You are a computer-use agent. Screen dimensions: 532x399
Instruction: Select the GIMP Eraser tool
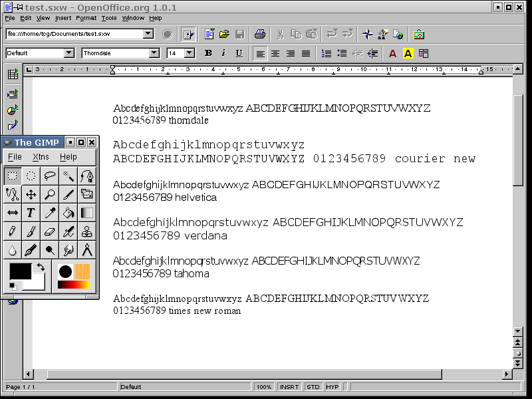49,231
